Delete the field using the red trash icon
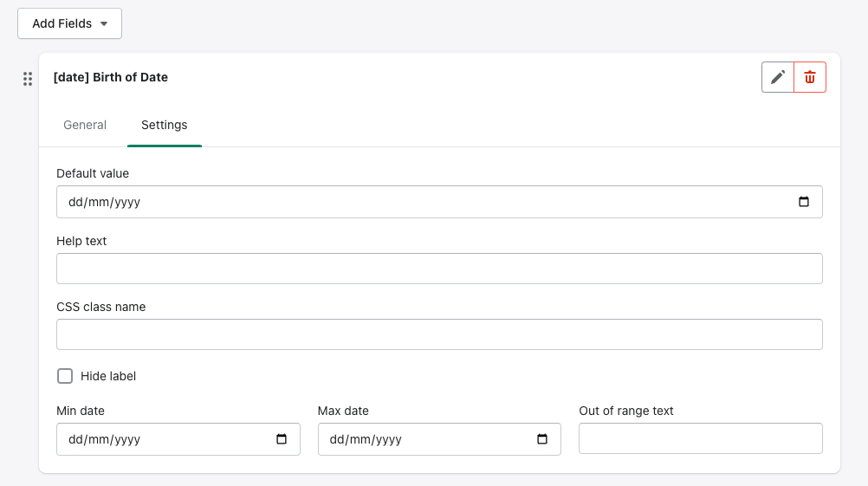The height and width of the screenshot is (486, 868). click(810, 77)
